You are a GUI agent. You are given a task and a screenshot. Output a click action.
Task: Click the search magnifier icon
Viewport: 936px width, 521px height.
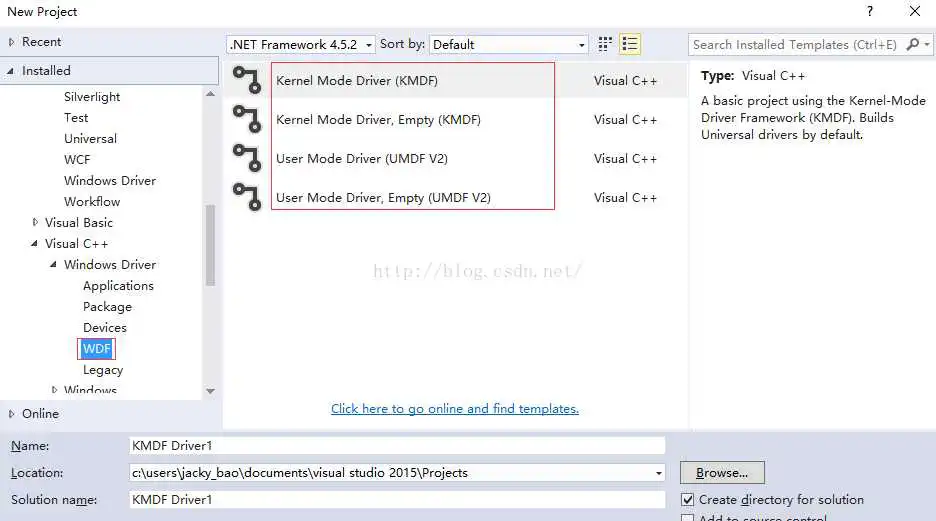[913, 44]
